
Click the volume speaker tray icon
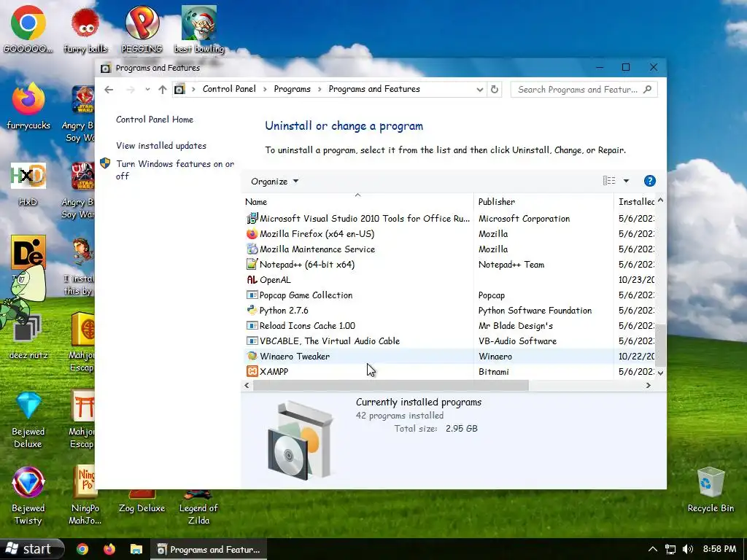point(687,549)
